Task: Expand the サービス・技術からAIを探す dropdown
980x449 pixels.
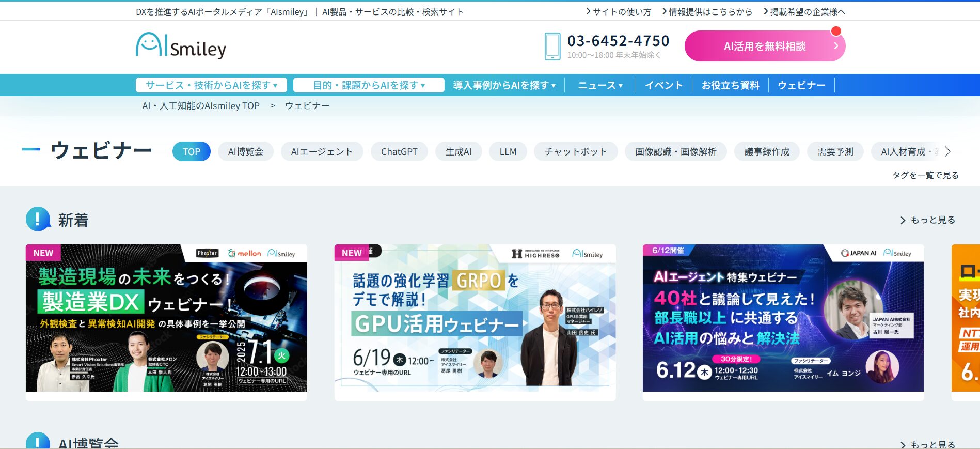Action: pos(211,85)
